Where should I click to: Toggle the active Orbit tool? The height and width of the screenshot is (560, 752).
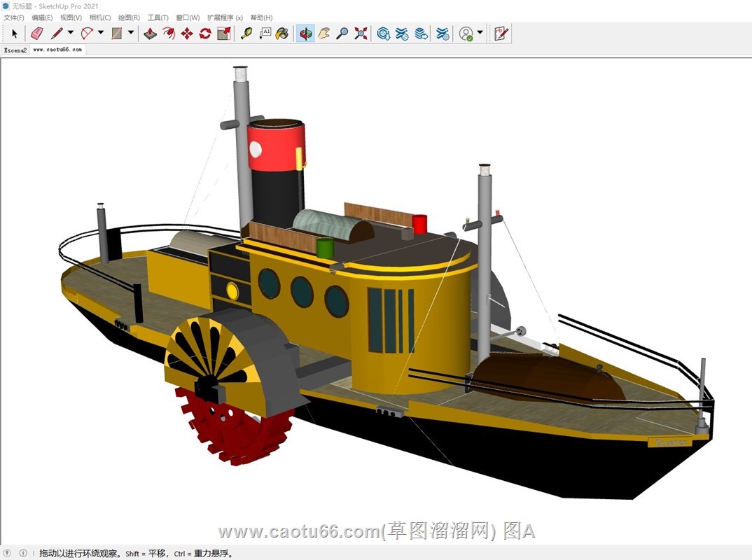(x=305, y=33)
